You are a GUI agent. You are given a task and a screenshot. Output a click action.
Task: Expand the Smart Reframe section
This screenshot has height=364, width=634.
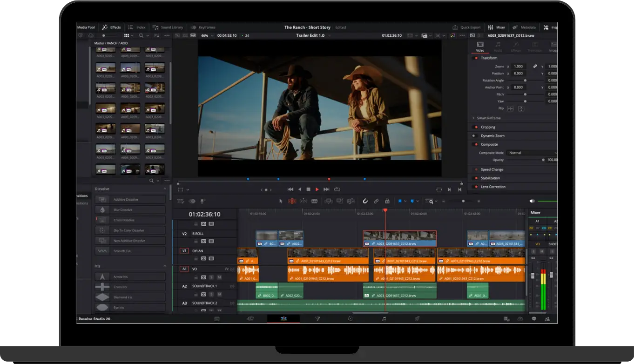[x=473, y=118]
